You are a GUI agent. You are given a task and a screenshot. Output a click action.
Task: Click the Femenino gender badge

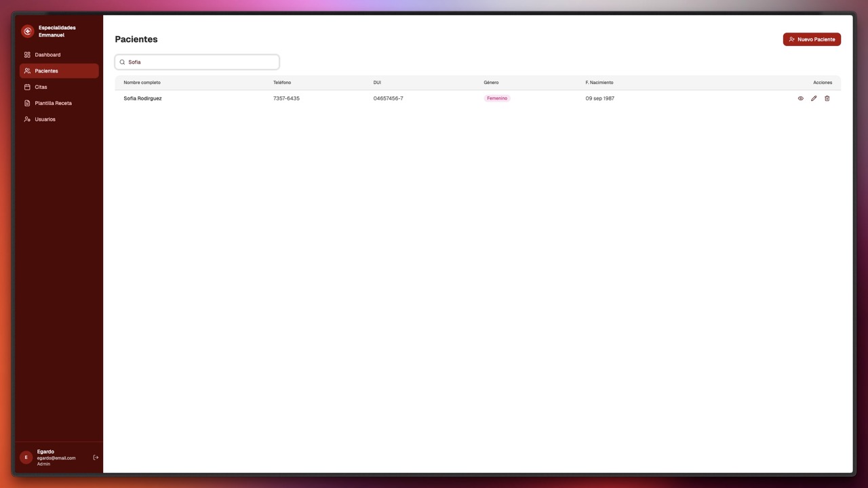[x=496, y=99]
